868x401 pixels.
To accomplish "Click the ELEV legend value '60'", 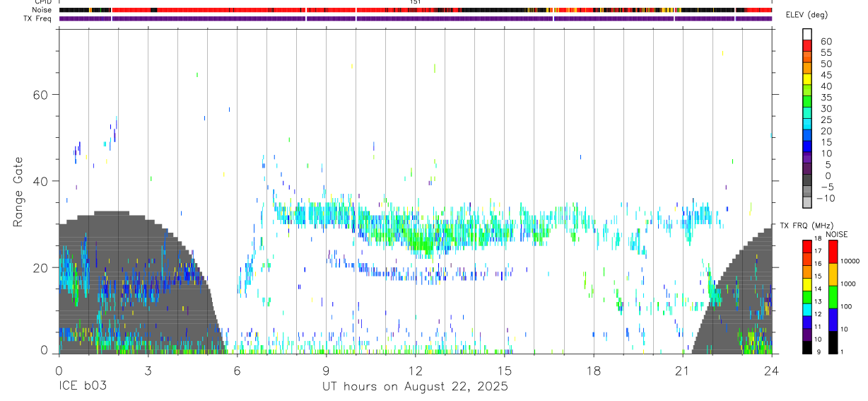I will (826, 42).
